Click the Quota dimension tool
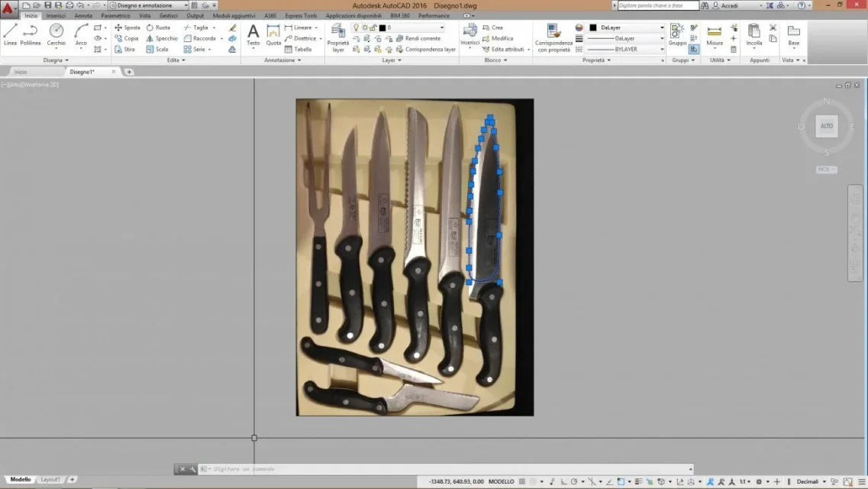 click(x=273, y=34)
